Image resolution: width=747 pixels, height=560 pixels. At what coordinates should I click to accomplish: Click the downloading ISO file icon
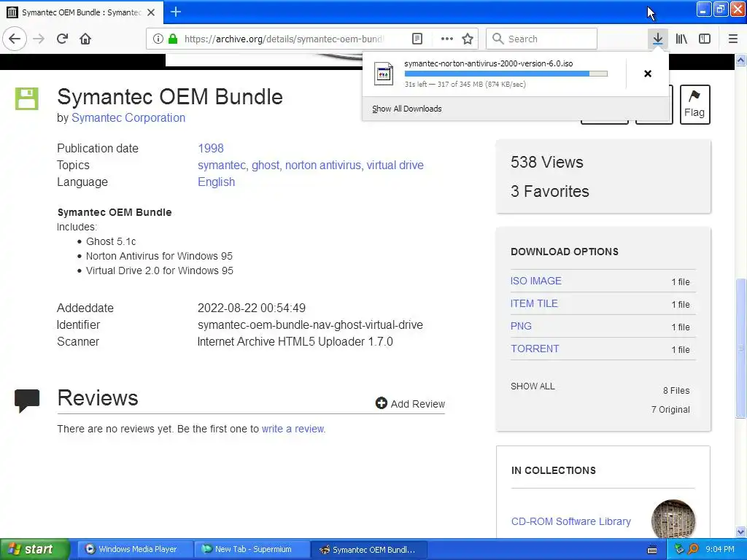[x=384, y=74]
